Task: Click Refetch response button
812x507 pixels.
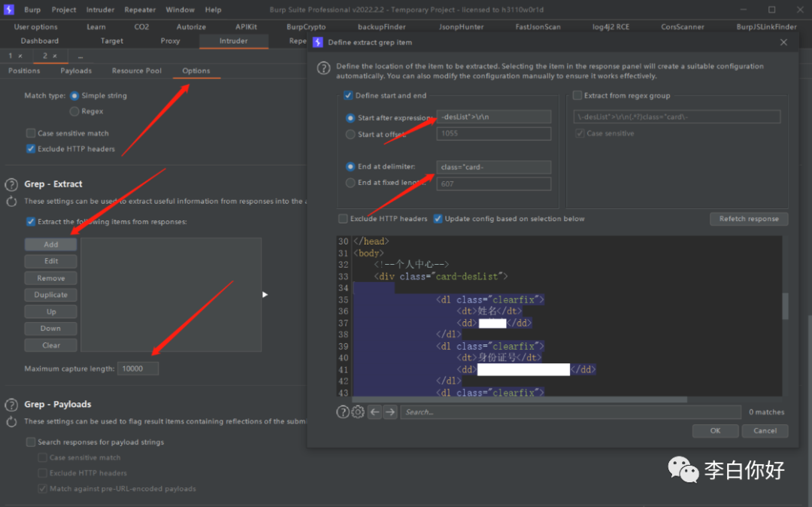Action: pyautogui.click(x=749, y=219)
